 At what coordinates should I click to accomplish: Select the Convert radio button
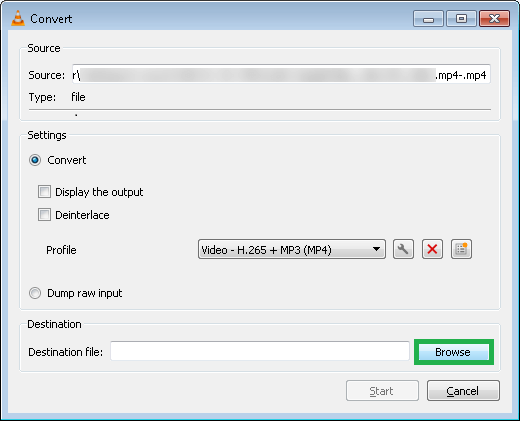pos(35,160)
